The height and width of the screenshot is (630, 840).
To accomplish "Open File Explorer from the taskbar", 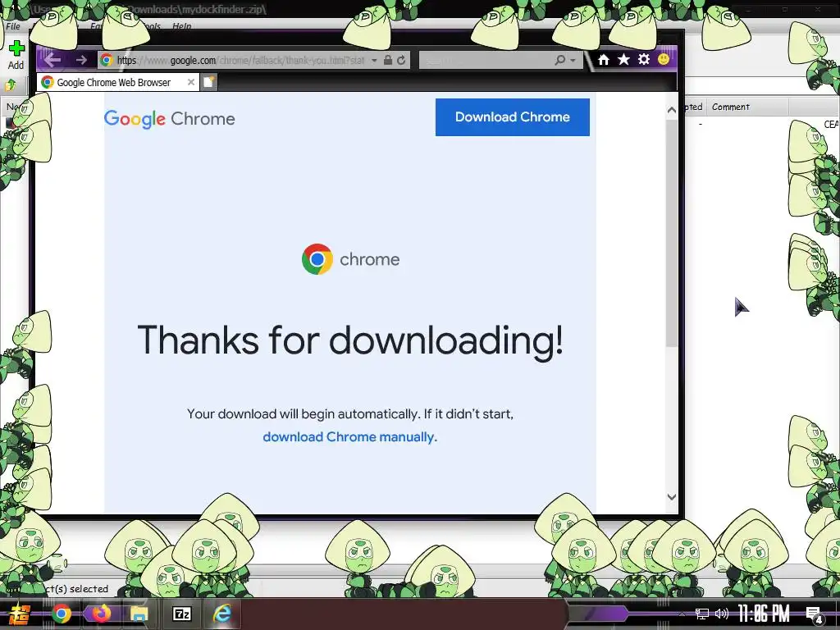I will [x=139, y=614].
